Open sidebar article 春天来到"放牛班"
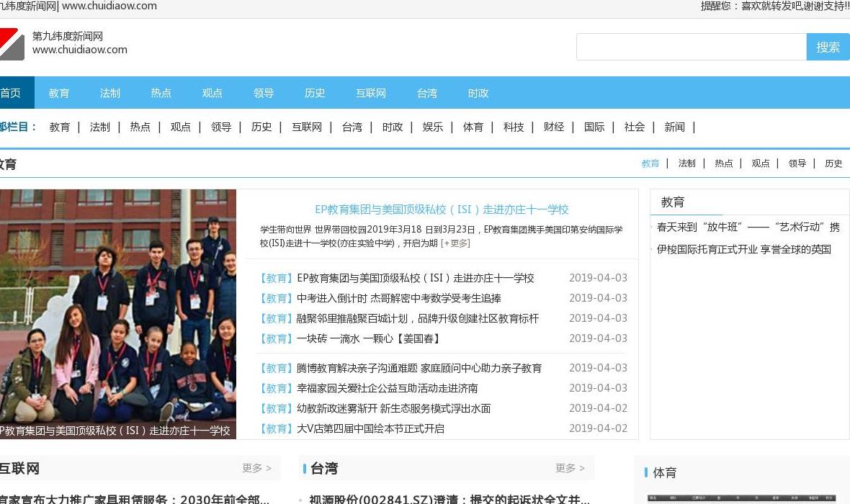This screenshot has width=850, height=504. 748,227
